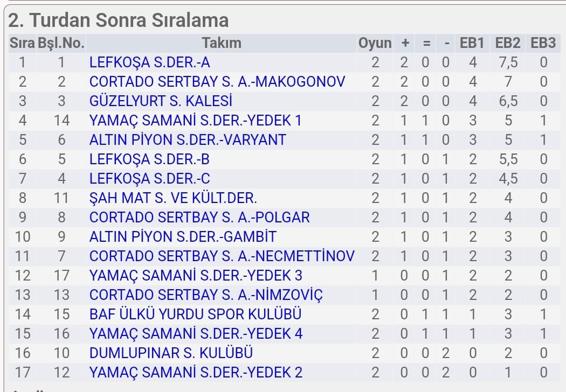The width and height of the screenshot is (566, 392).
Task: Open LEFKOŞA S.DER.-B team page
Action: click(x=149, y=159)
